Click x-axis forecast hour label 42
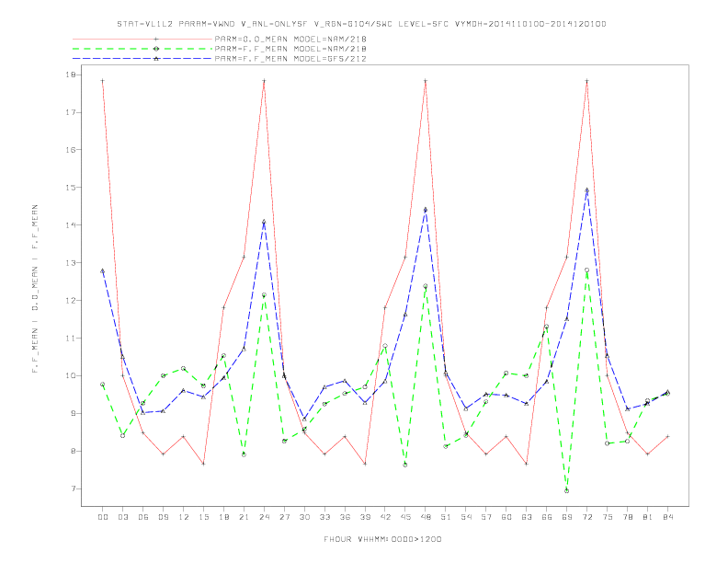This screenshot has height=563, width=728. pyautogui.click(x=385, y=517)
